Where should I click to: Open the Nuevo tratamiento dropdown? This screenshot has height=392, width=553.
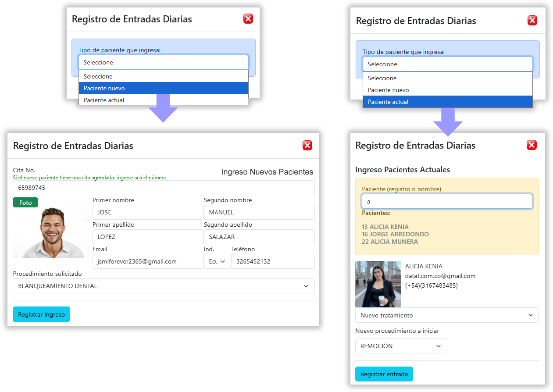coord(446,315)
